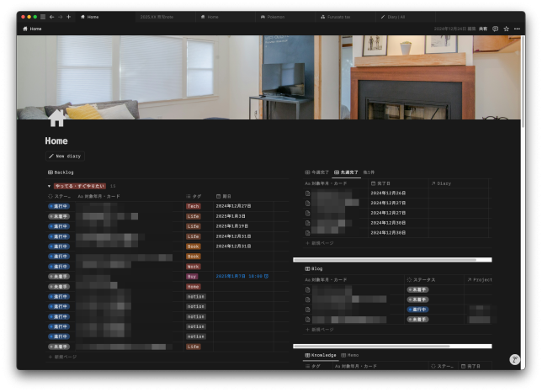Click the horizontal scrollbar above Blog section

[385, 260]
